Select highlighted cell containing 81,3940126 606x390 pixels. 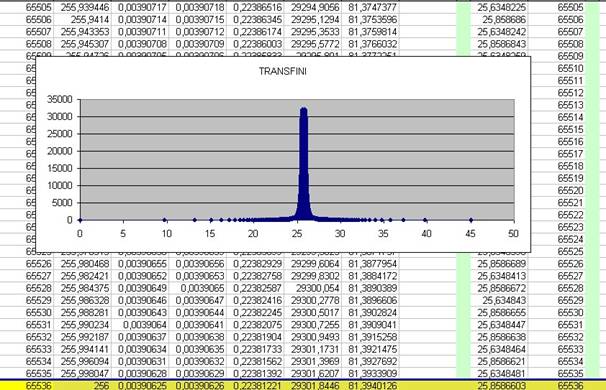coord(371,386)
